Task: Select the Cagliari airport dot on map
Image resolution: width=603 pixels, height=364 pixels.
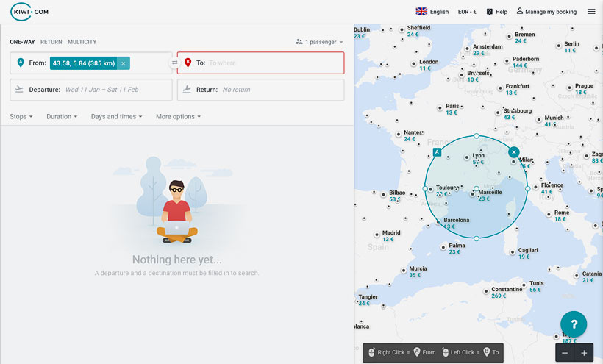Action: (513, 252)
